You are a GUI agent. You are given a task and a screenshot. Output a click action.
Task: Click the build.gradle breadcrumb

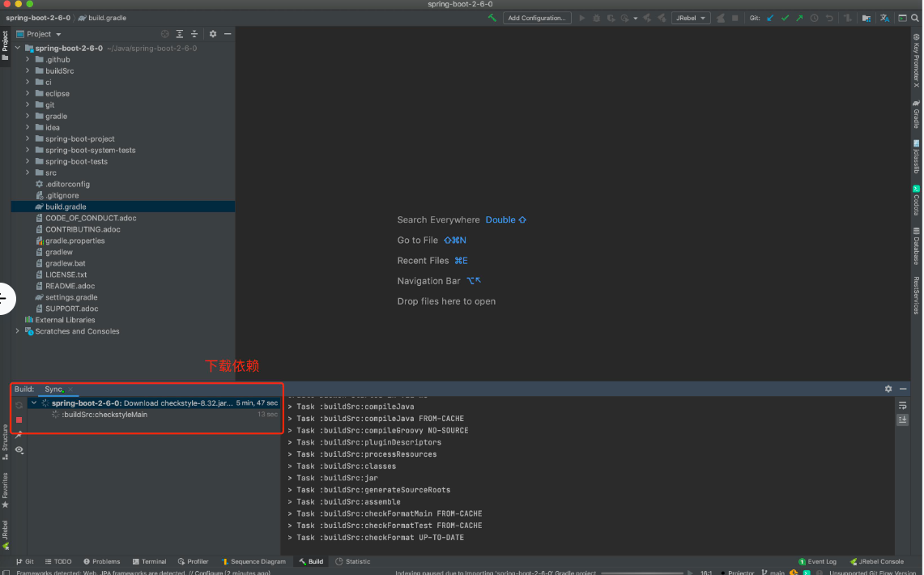click(103, 18)
